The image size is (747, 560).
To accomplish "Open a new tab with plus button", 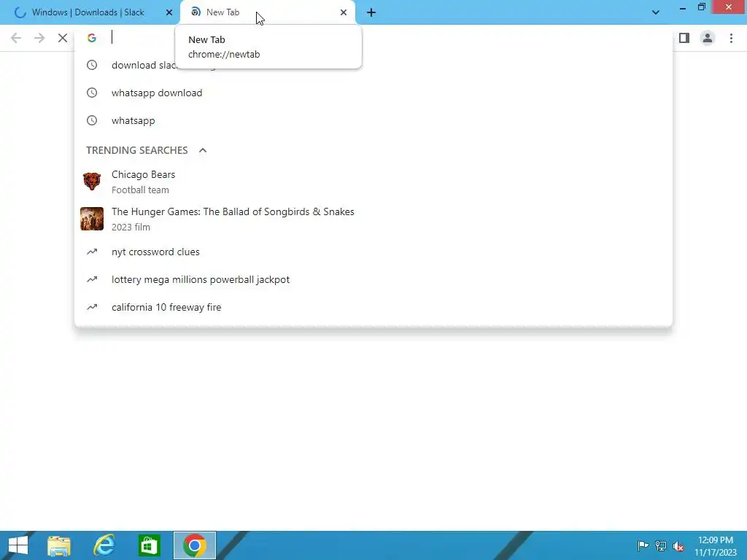I will [x=371, y=12].
